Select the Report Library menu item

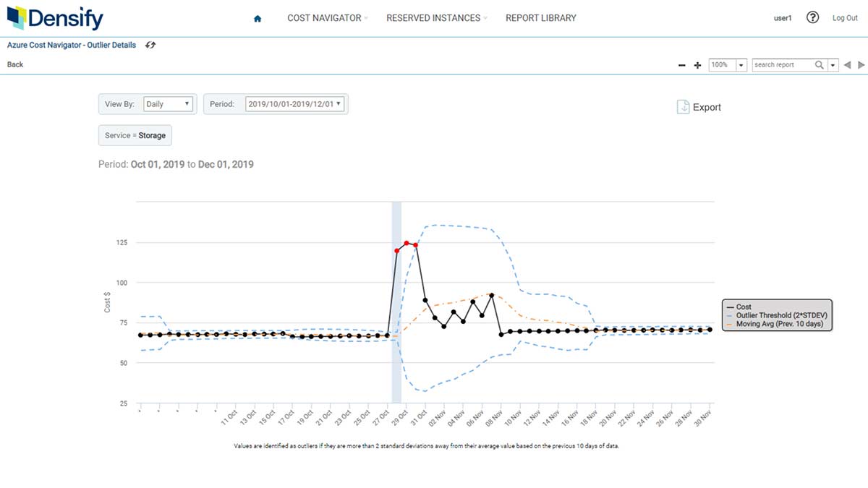[540, 18]
